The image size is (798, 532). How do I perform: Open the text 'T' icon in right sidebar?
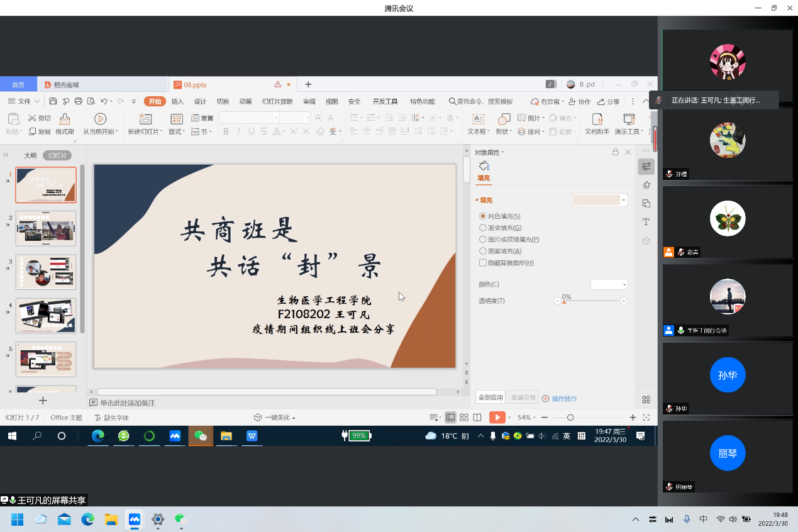coord(646,222)
